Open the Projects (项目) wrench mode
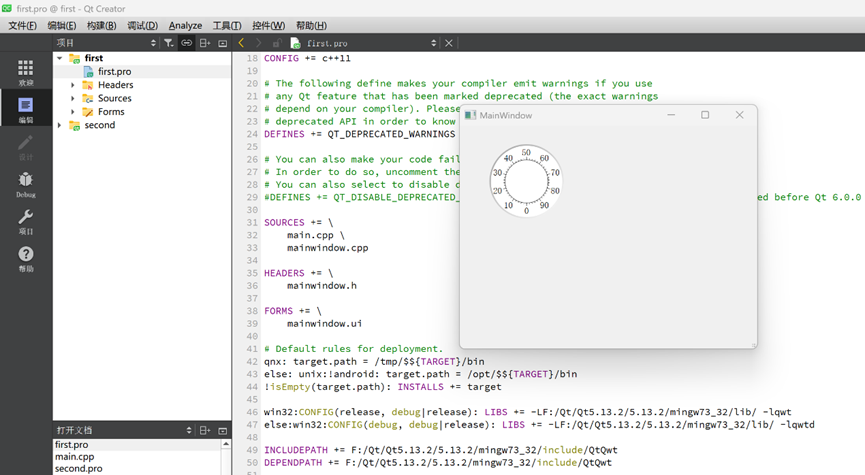The width and height of the screenshot is (865, 475). pyautogui.click(x=25, y=221)
